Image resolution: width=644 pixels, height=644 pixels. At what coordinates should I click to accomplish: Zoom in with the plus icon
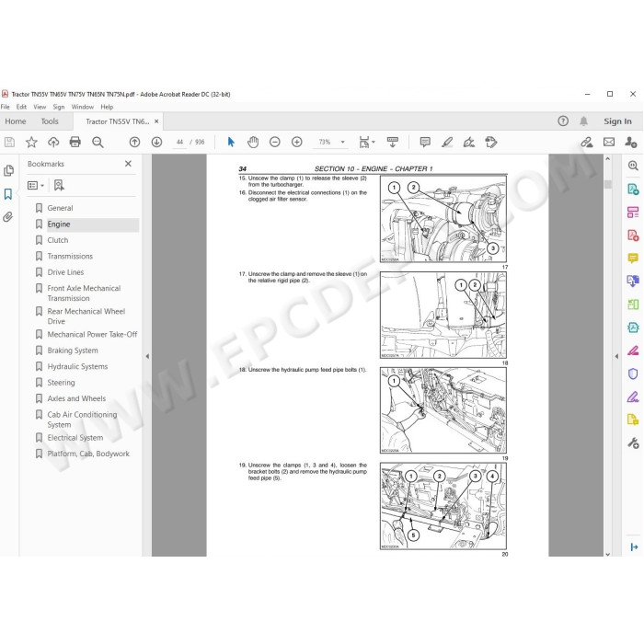pyautogui.click(x=296, y=142)
